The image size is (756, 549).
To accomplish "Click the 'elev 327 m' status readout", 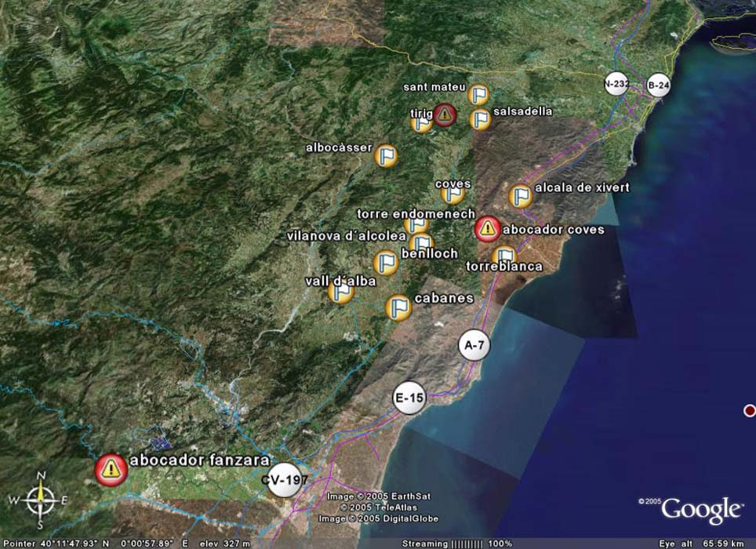I will 225,544.
